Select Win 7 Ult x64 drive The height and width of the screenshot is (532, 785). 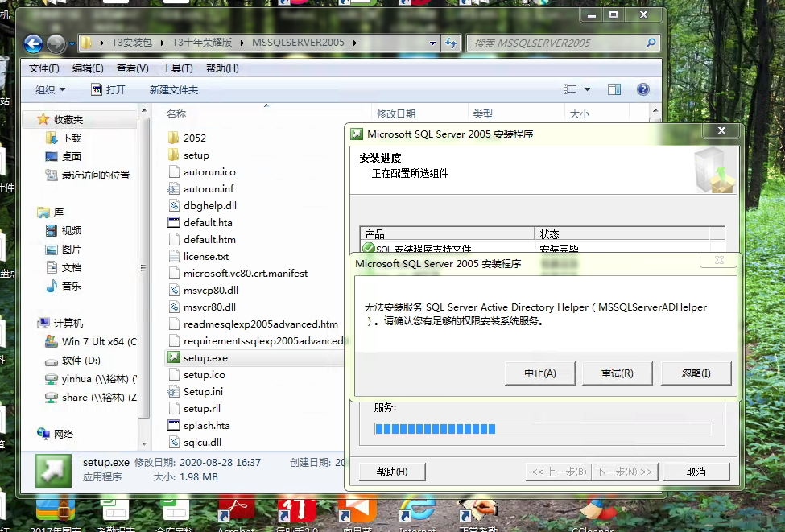click(x=99, y=341)
